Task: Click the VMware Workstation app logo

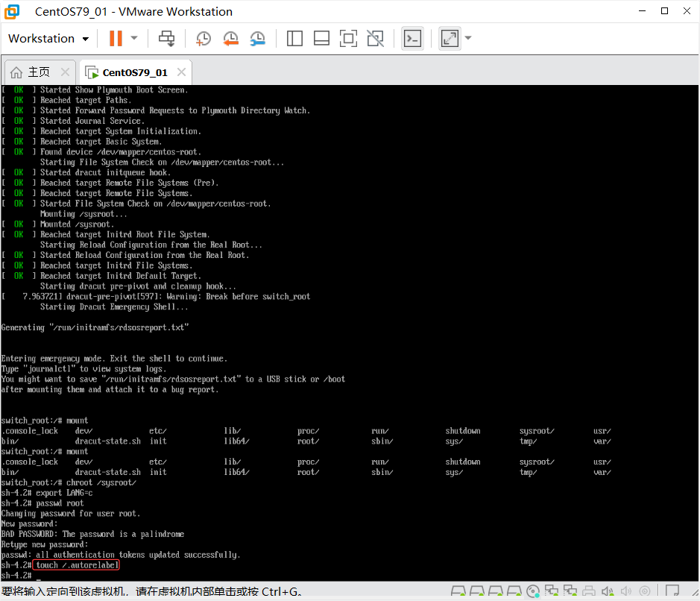Action: click(x=12, y=12)
